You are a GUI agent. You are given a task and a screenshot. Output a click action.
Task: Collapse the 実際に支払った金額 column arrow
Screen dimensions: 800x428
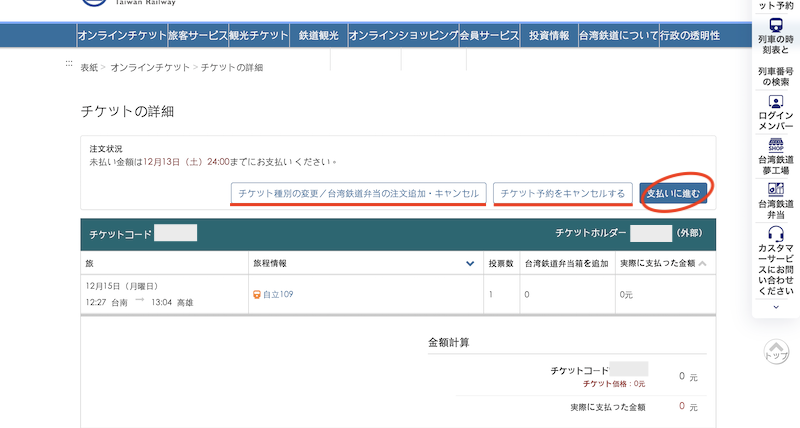(x=702, y=264)
